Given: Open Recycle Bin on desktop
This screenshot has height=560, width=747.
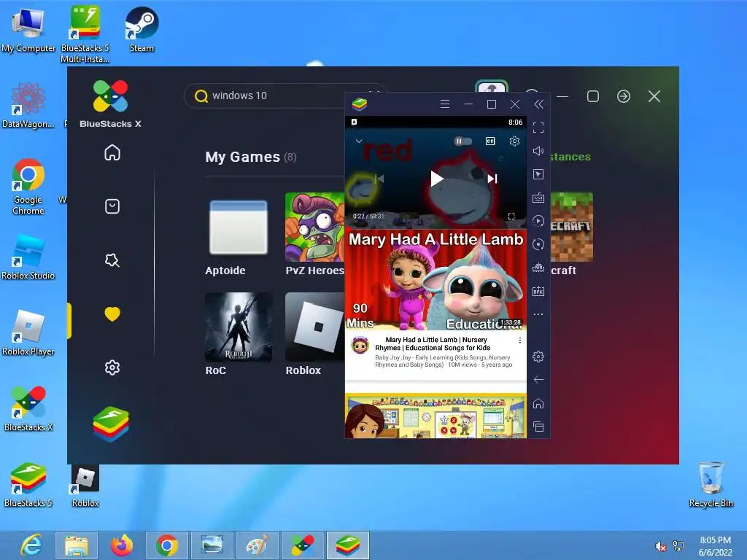Looking at the screenshot, I should click(711, 485).
